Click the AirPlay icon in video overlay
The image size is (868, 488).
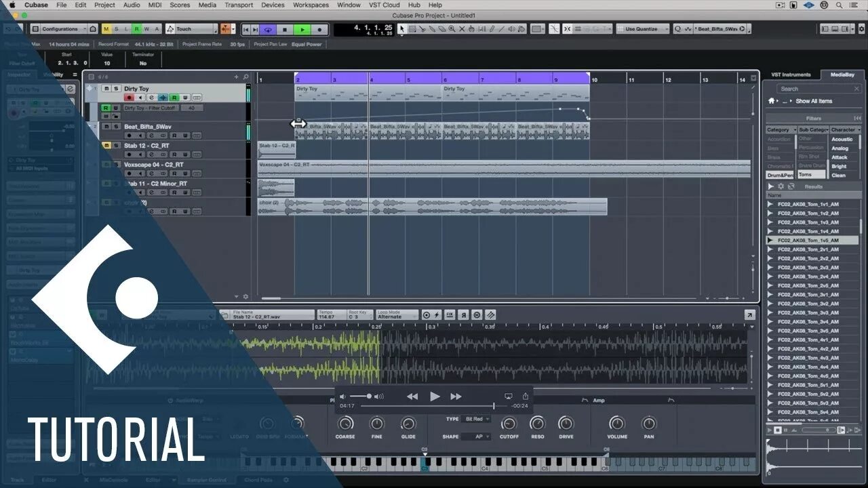[509, 396]
